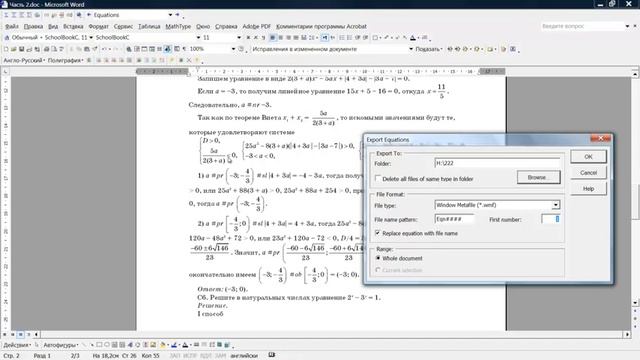Viewport: 640px width, 360px height.
Task: Check Delete all files of same type
Action: 378,178
